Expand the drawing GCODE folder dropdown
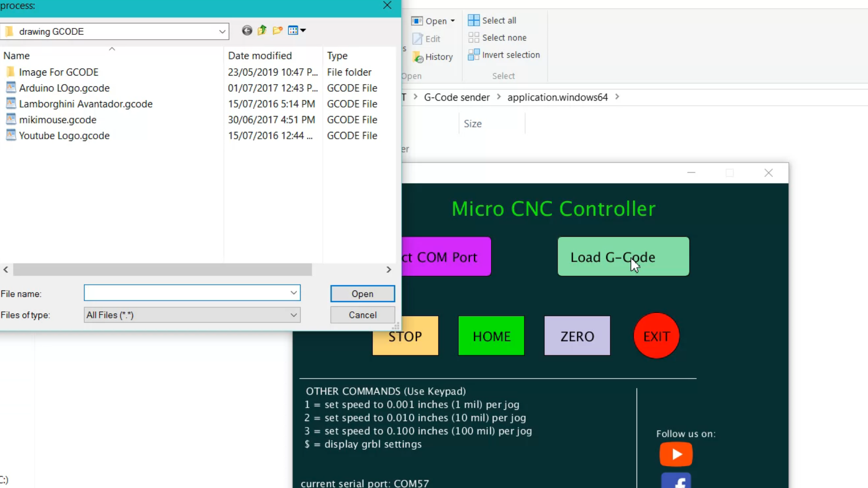 tap(222, 32)
